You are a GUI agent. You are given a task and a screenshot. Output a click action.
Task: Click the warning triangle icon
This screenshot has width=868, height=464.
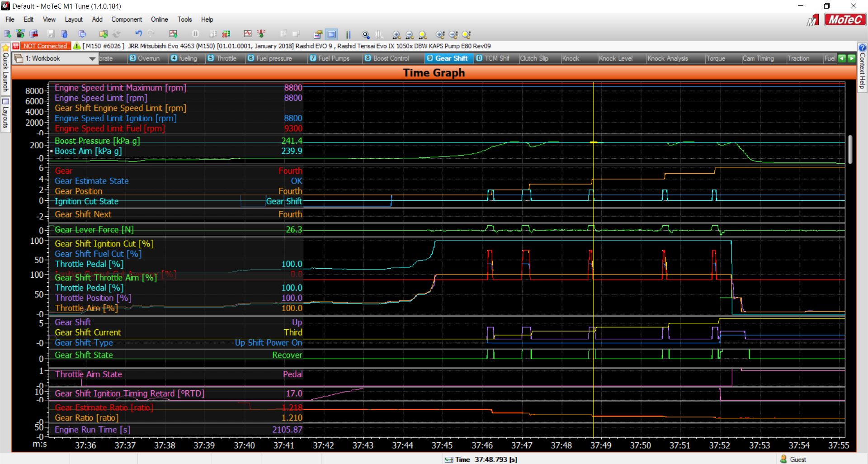pos(76,46)
